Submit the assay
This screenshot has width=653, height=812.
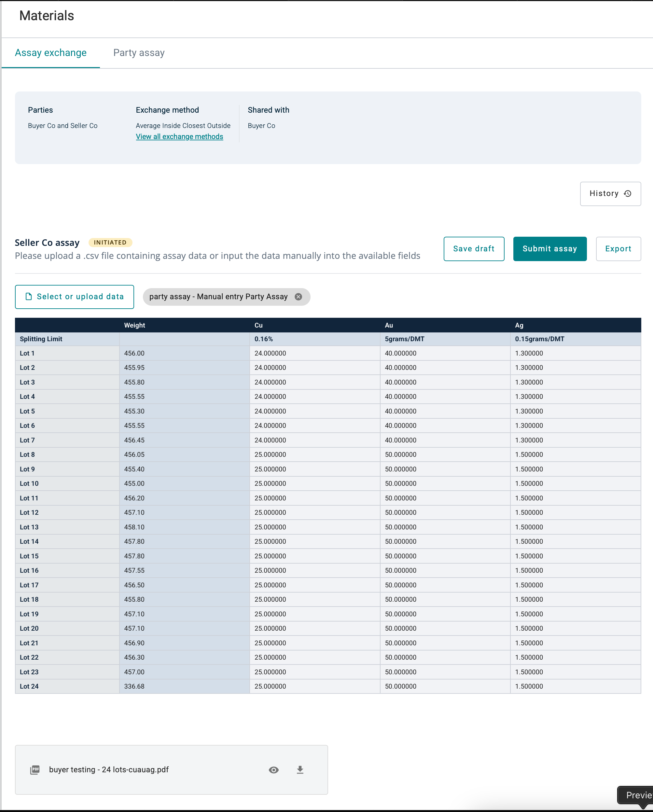click(x=549, y=249)
